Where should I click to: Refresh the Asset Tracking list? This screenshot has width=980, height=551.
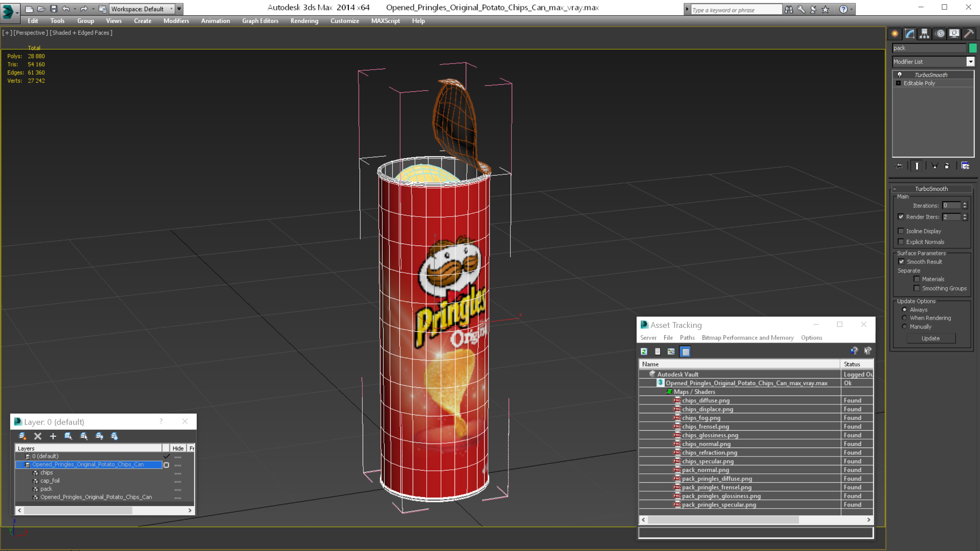(644, 352)
